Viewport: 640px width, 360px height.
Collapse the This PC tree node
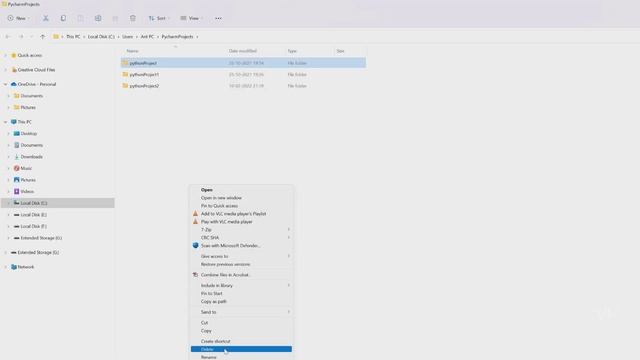click(5, 122)
